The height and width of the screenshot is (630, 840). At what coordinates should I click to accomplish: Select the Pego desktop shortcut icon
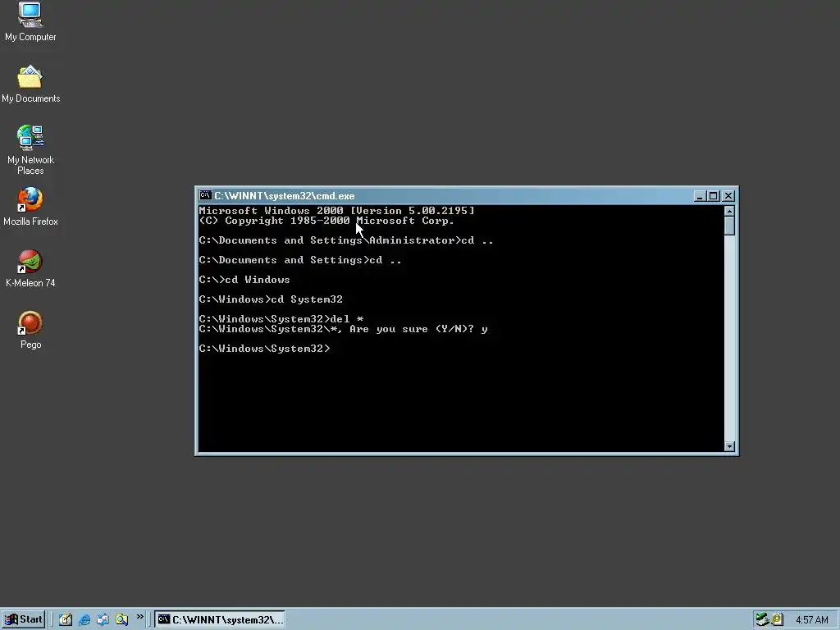(30, 330)
